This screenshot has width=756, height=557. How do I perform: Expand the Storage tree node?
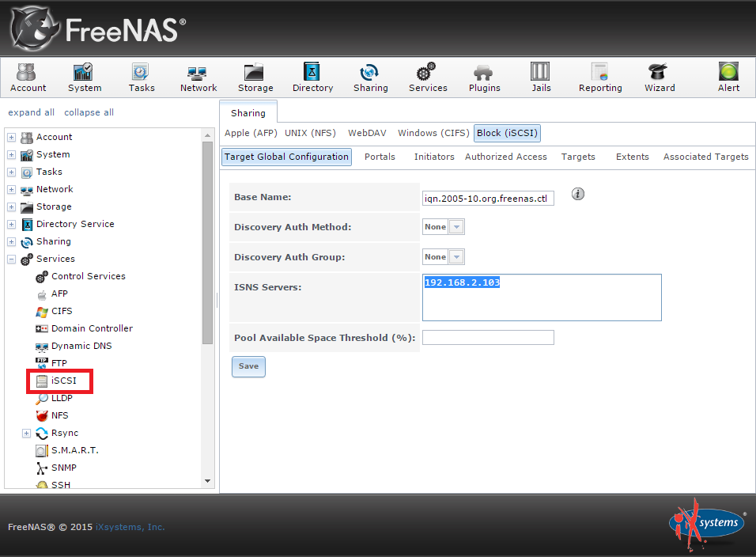click(12, 207)
